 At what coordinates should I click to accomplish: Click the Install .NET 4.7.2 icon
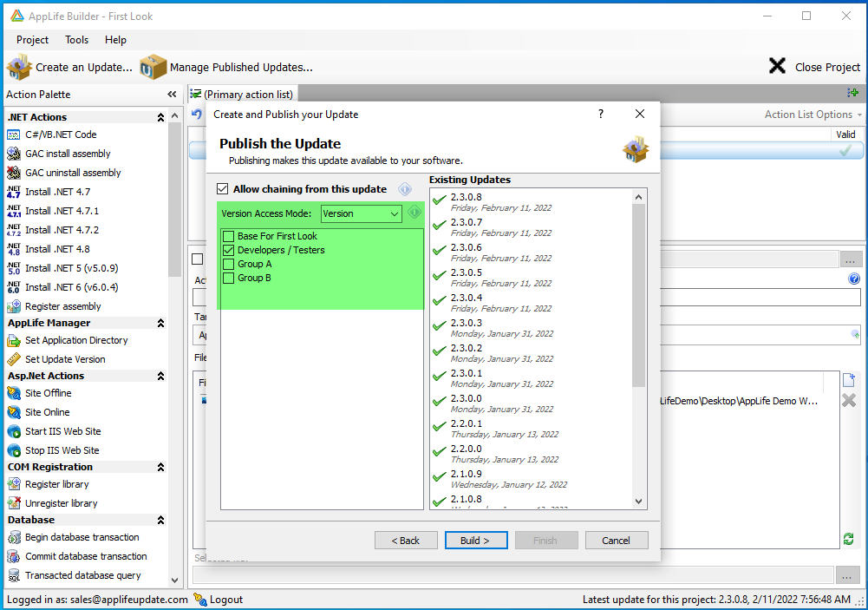[x=14, y=230]
